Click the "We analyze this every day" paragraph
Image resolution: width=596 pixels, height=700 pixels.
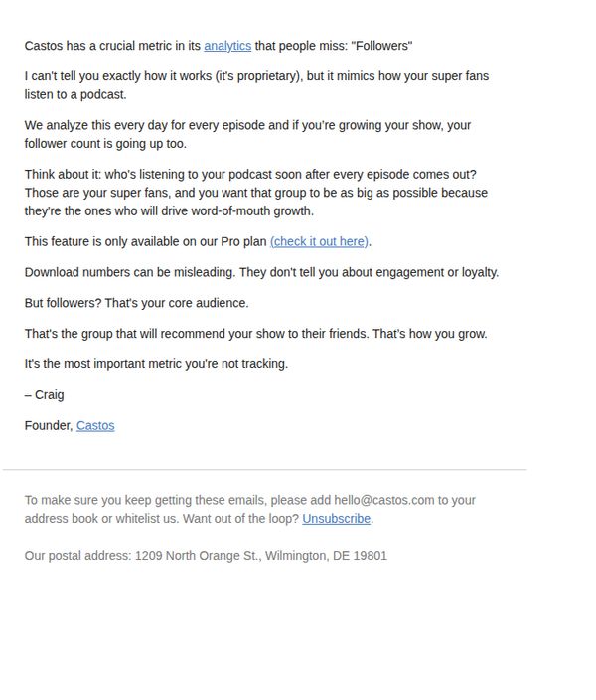247,134
